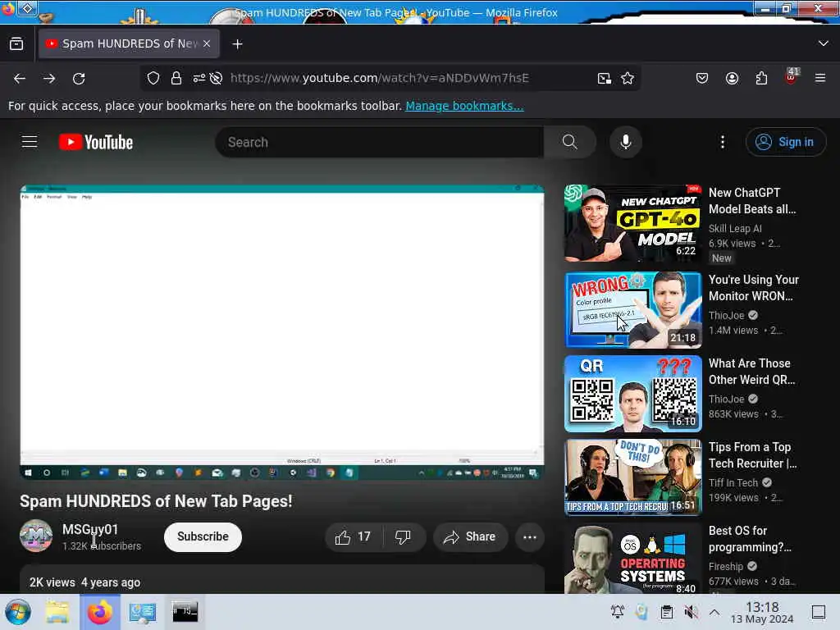This screenshot has height=630, width=840.
Task: Open What Are Those Other Weird QR... title
Action: [752, 372]
